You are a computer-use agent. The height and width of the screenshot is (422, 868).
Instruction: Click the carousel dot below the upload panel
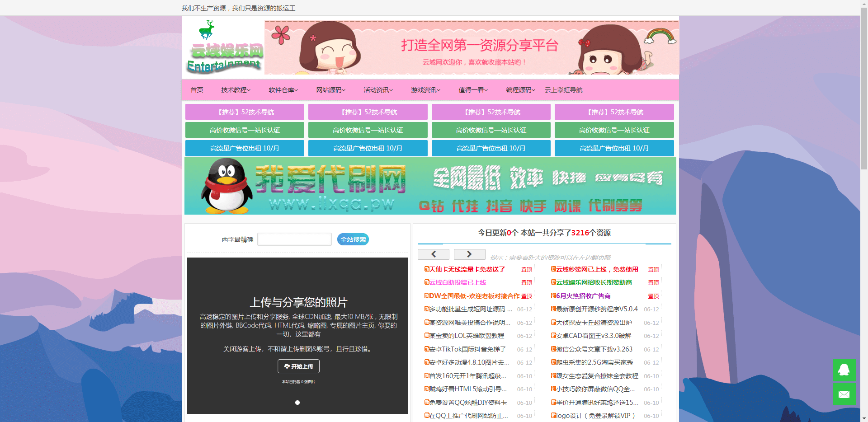pyautogui.click(x=297, y=403)
